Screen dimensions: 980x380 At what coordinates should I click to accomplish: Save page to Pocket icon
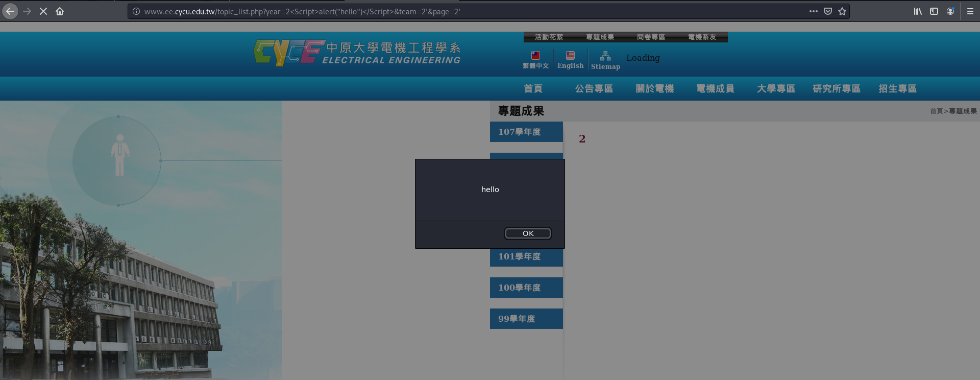828,11
